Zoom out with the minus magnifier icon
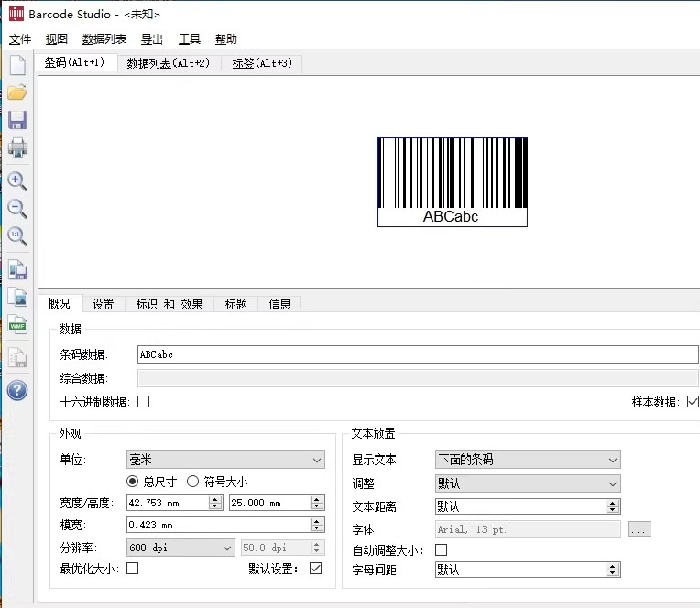Image resolution: width=700 pixels, height=608 pixels. click(x=17, y=209)
